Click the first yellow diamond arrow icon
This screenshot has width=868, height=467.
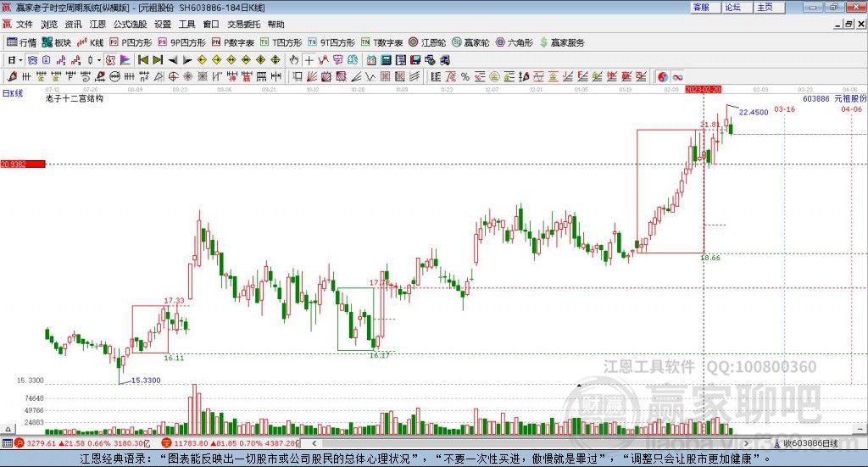[x=202, y=60]
